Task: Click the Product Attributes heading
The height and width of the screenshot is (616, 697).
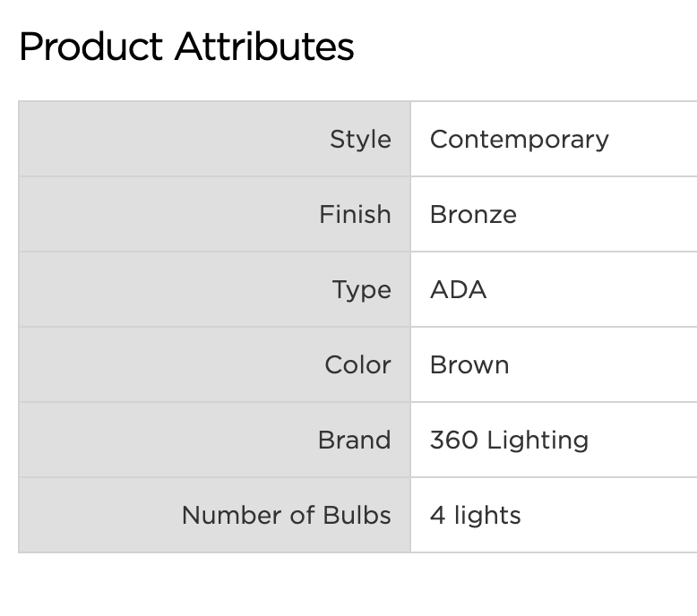Action: coord(186,47)
